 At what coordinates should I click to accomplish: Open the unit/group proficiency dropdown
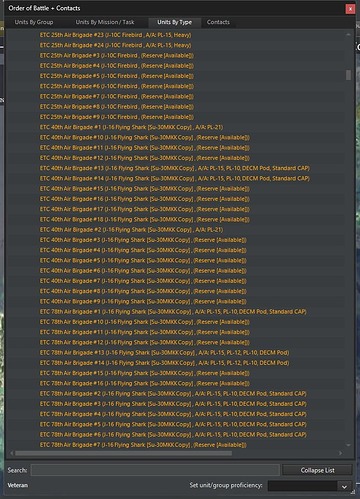click(x=344, y=486)
